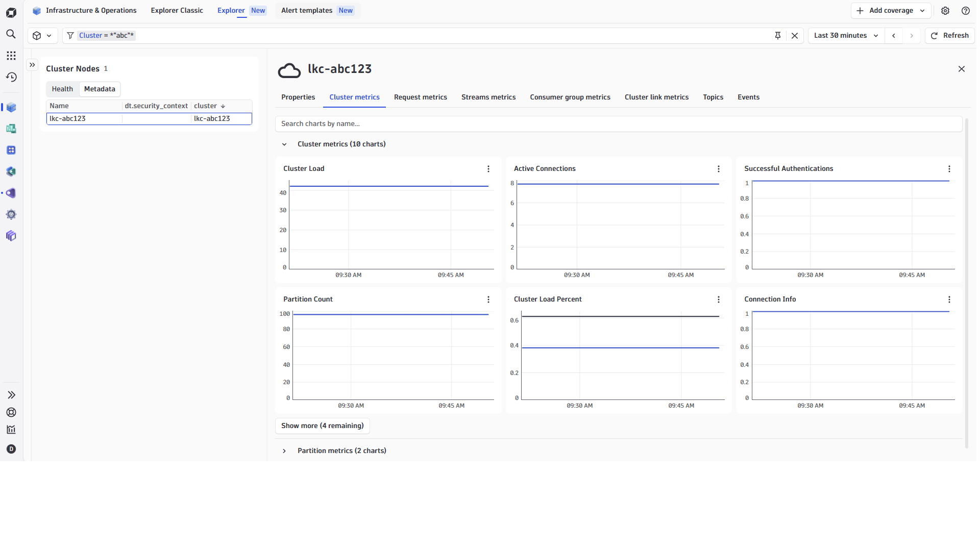Click the details panel vertical scrollbar
Screen dimensions: 980x551
[x=967, y=283]
